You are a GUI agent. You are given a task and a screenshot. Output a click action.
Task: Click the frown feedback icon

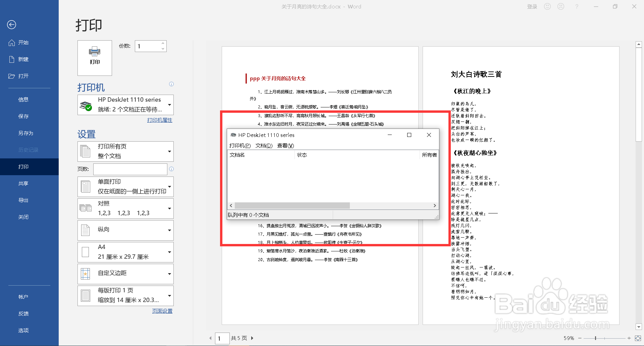[x=561, y=6]
